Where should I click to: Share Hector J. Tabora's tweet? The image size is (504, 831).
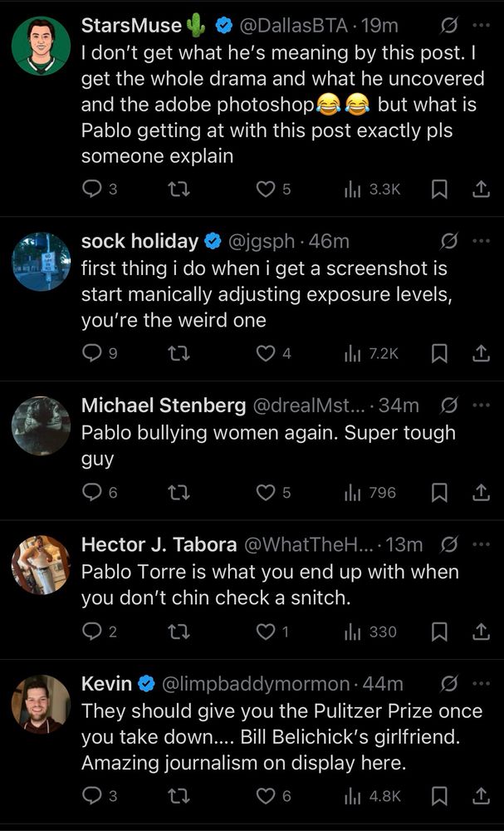pyautogui.click(x=480, y=632)
